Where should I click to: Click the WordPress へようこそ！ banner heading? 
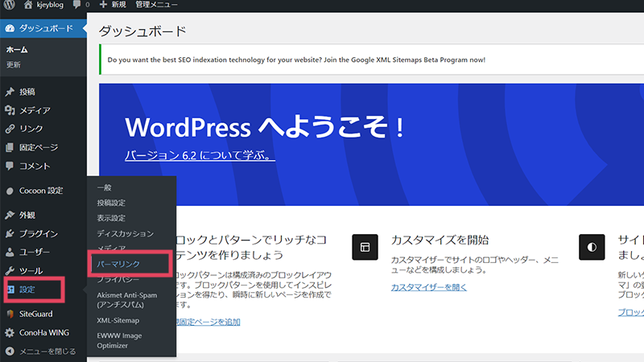(266, 127)
